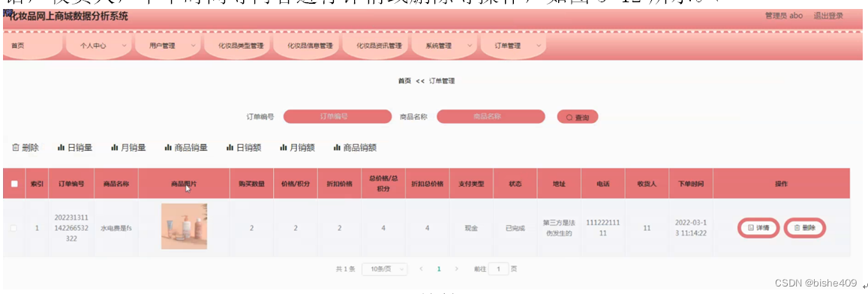Viewport: 868px width, 294px height.
Task: Click the 下单时间 column header
Action: (691, 184)
